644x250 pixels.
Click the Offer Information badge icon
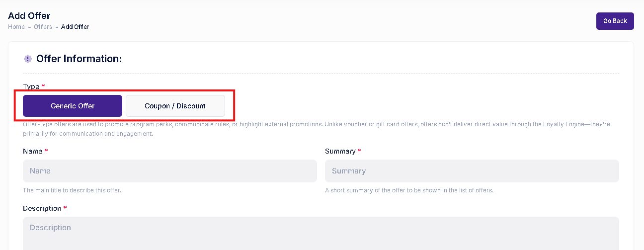[28, 59]
